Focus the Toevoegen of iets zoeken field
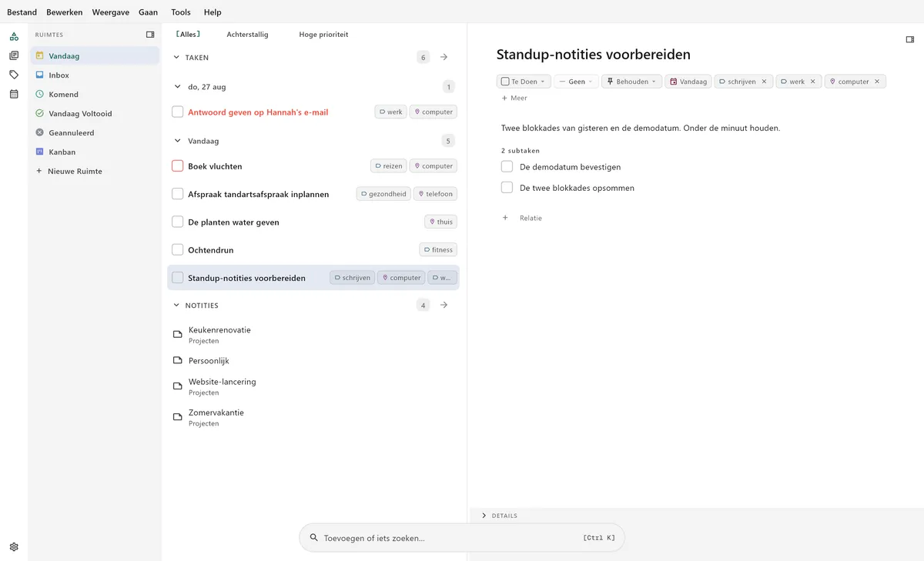 tap(462, 538)
